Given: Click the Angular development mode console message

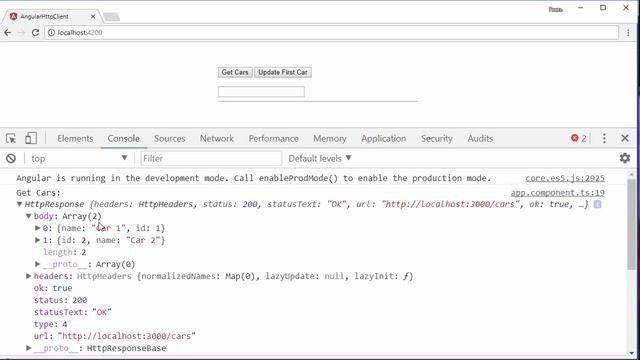Looking at the screenshot, I should (253, 178).
